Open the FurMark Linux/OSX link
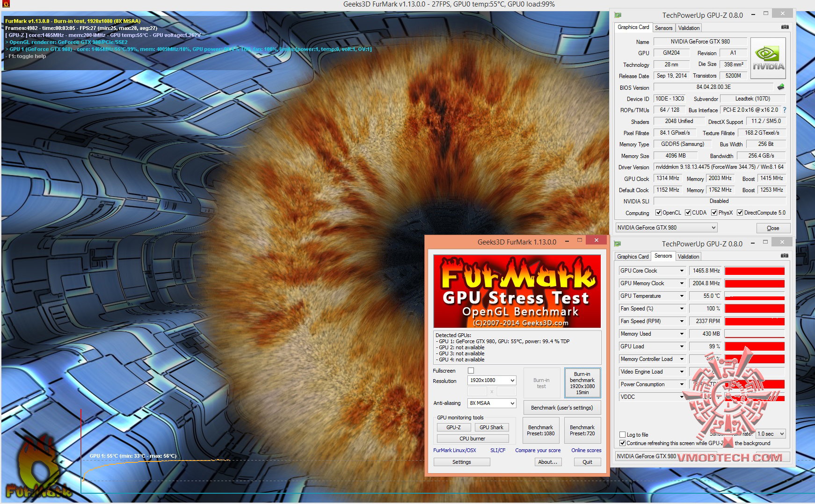 pyautogui.click(x=455, y=450)
